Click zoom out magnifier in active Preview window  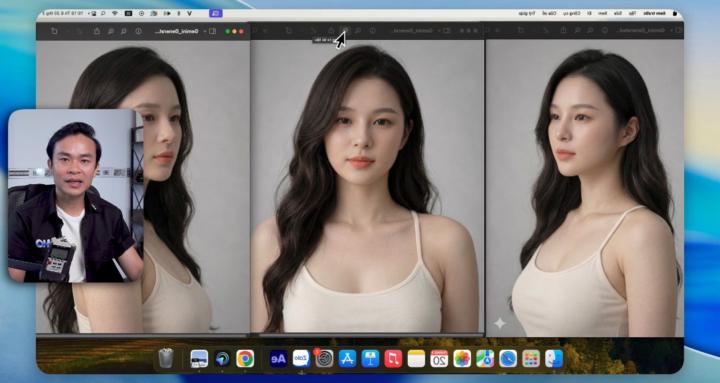click(124, 31)
